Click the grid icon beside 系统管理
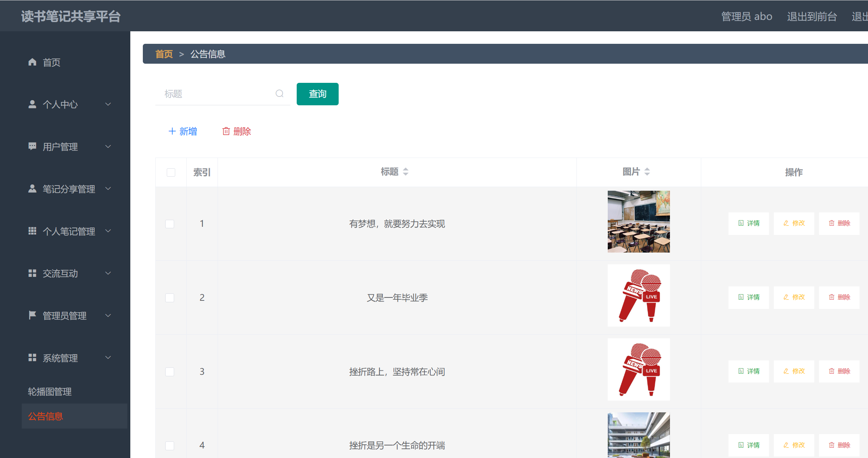This screenshot has width=868, height=458. pos(32,357)
